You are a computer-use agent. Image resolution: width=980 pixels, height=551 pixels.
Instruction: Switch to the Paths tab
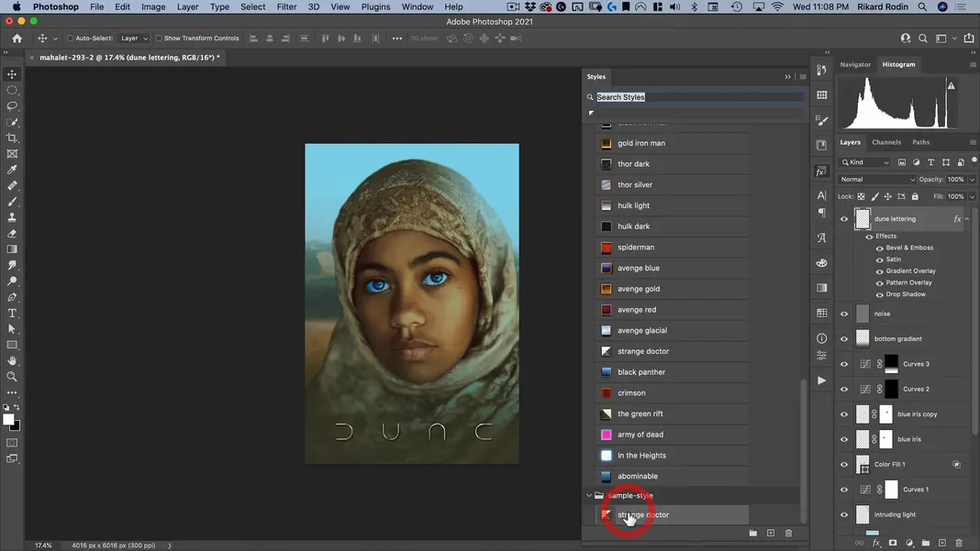(920, 142)
